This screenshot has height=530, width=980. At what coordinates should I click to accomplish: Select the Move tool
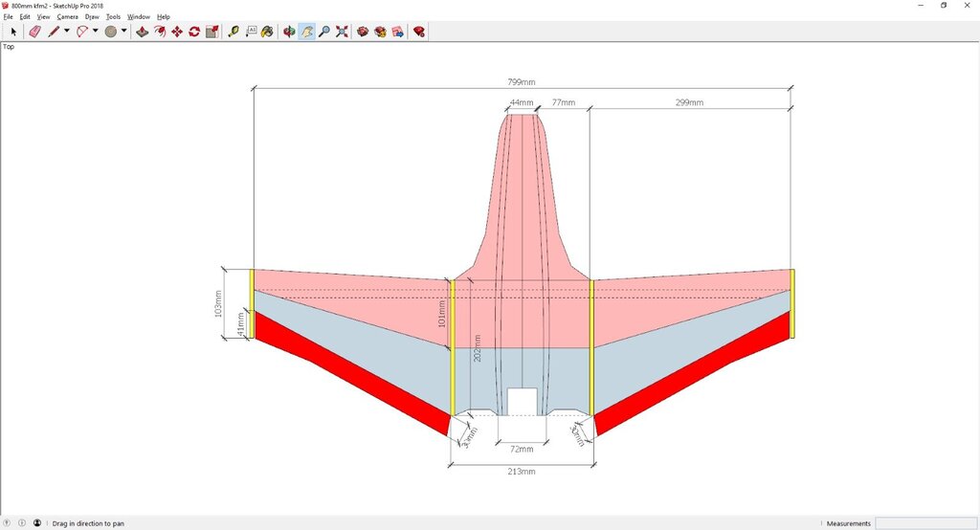pyautogui.click(x=177, y=32)
